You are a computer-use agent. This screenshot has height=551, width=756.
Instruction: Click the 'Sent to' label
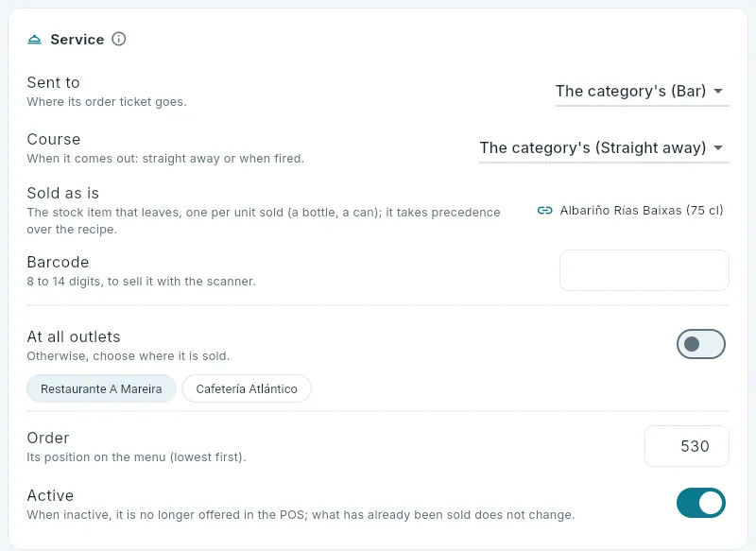tap(54, 82)
